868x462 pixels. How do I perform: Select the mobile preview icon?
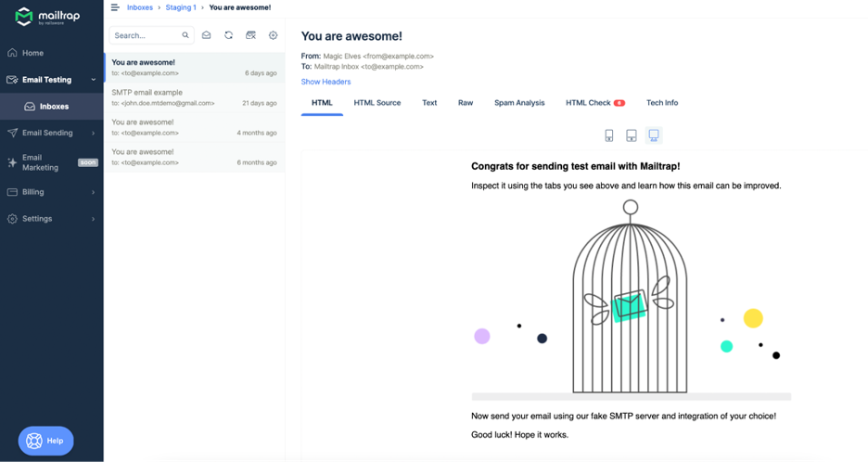pyautogui.click(x=609, y=135)
